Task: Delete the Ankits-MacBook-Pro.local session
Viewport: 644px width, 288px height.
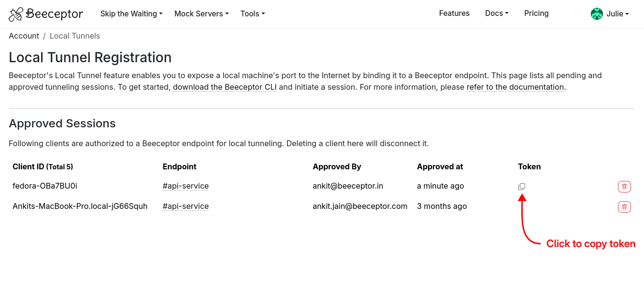Action: click(x=624, y=207)
